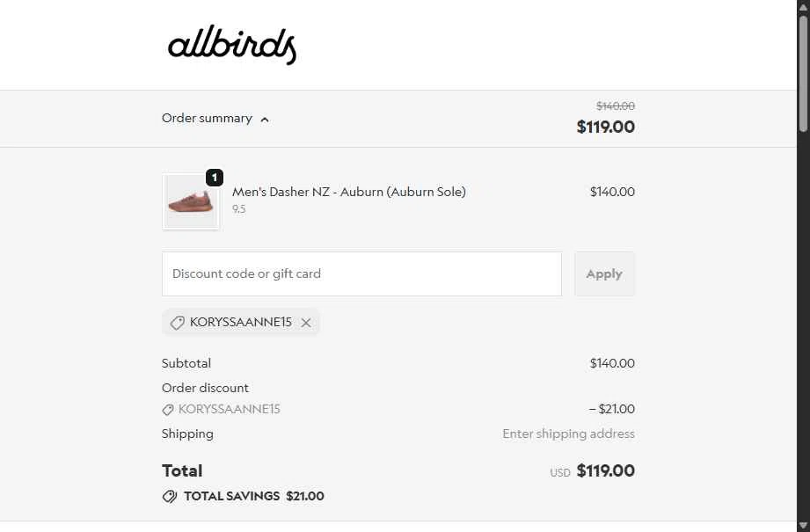Click the quantity badge on the shoe image
810x532 pixels.
click(x=215, y=178)
